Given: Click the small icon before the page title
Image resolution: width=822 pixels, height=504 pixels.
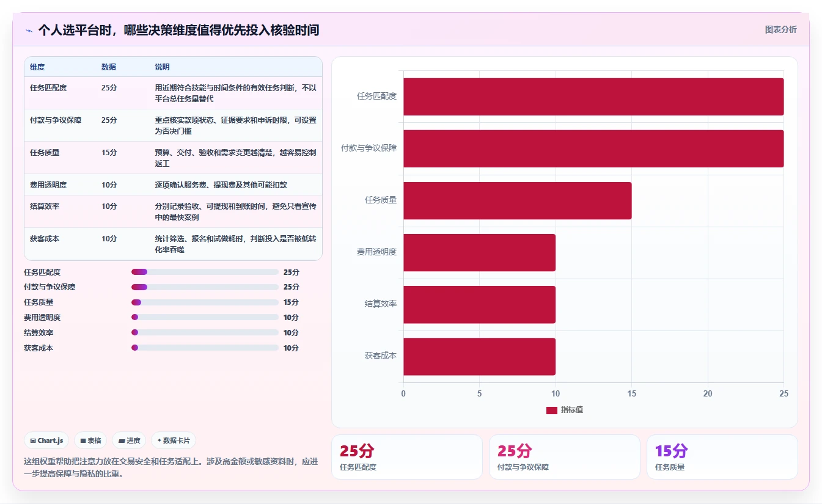Looking at the screenshot, I should click(x=29, y=30).
